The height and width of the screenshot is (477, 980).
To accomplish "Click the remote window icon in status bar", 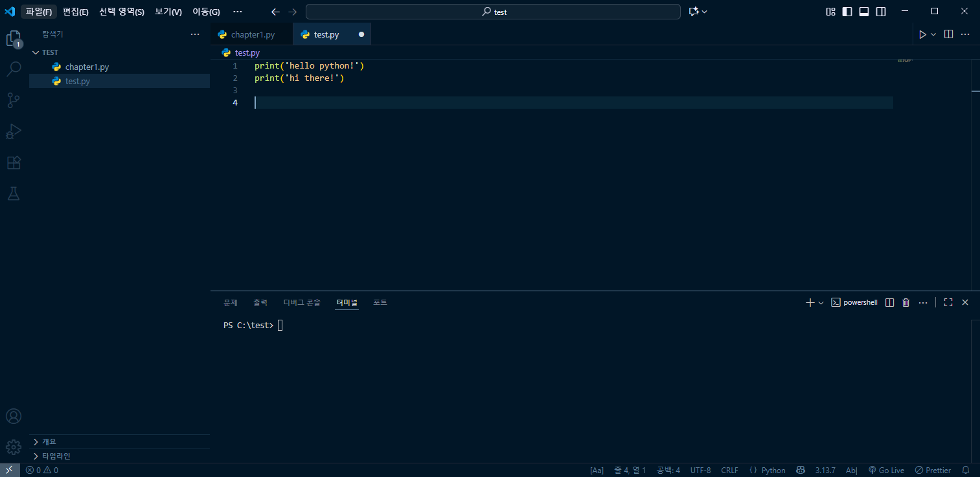I will 9,471.
